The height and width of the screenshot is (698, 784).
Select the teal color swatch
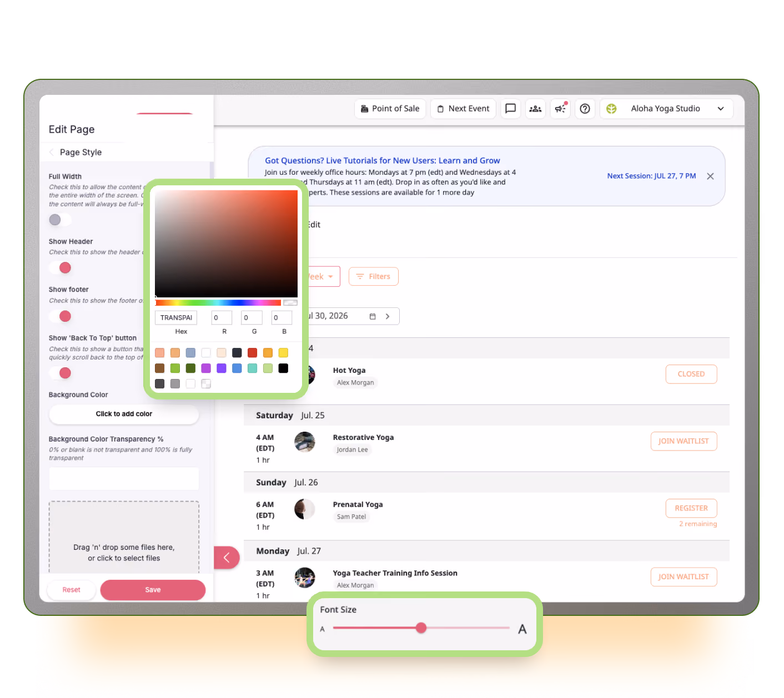pos(252,368)
